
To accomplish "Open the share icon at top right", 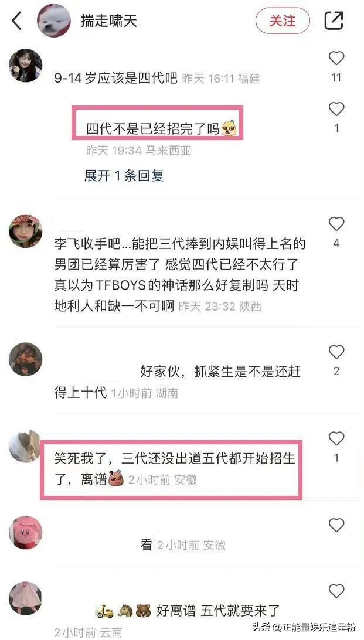I will tap(334, 21).
